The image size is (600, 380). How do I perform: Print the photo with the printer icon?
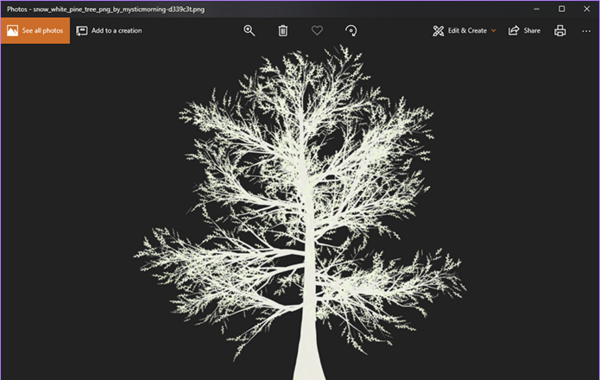(x=560, y=31)
